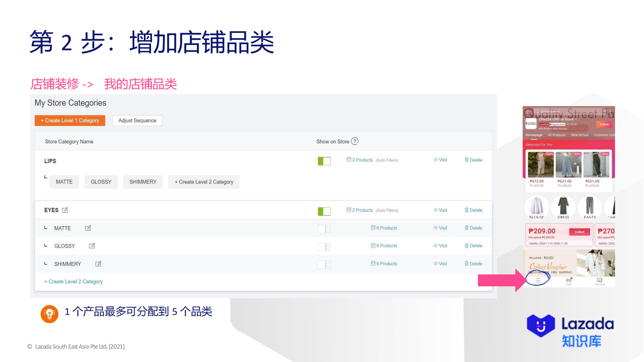Viewport: 644px width, 362px height.
Task: Click the LIPS category name
Action: coord(50,161)
